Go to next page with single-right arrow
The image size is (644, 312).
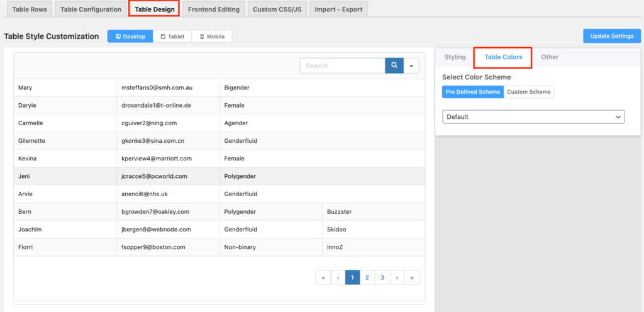coord(397,277)
